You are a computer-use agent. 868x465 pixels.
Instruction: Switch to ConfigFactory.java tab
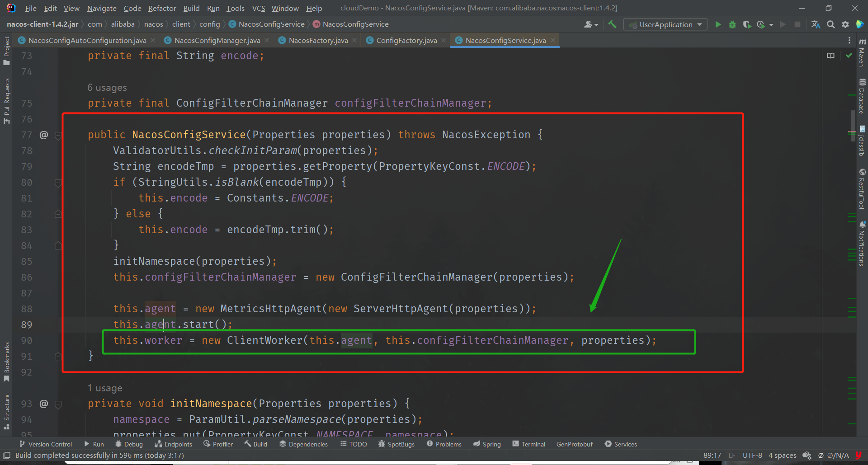coord(406,40)
